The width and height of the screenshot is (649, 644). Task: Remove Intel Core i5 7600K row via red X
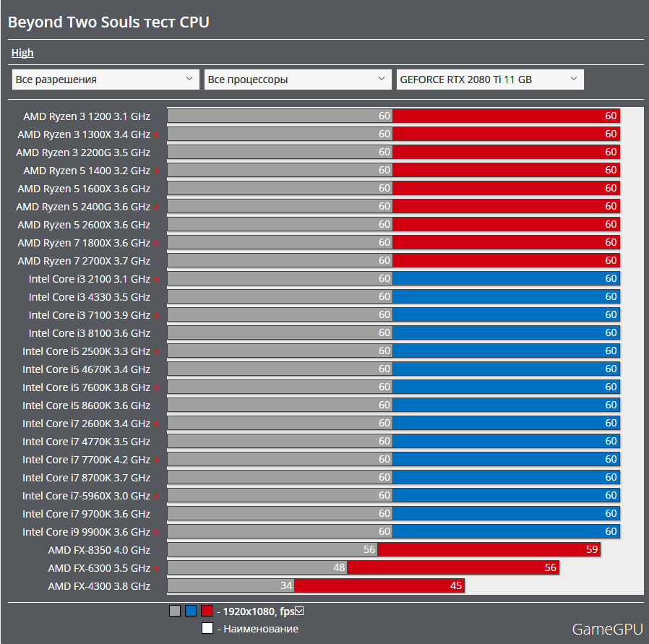(x=156, y=388)
